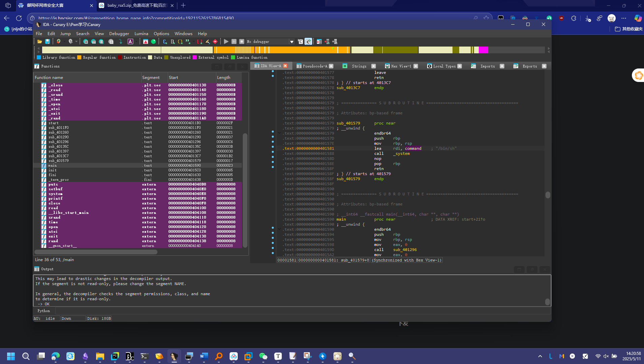
Task: Open the Debugger menu
Action: (119, 33)
